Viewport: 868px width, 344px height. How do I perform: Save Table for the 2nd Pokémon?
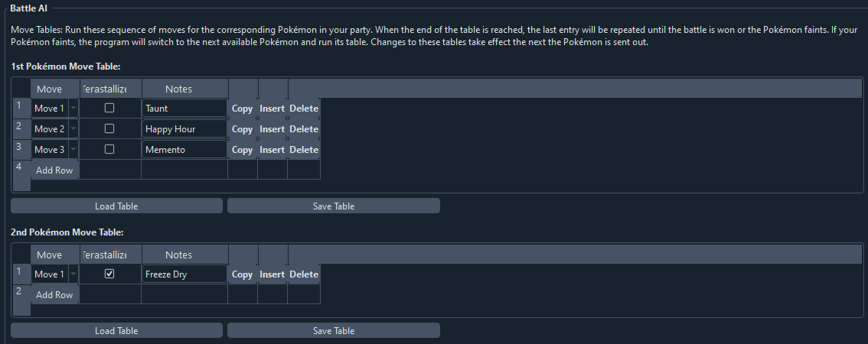[x=333, y=331]
